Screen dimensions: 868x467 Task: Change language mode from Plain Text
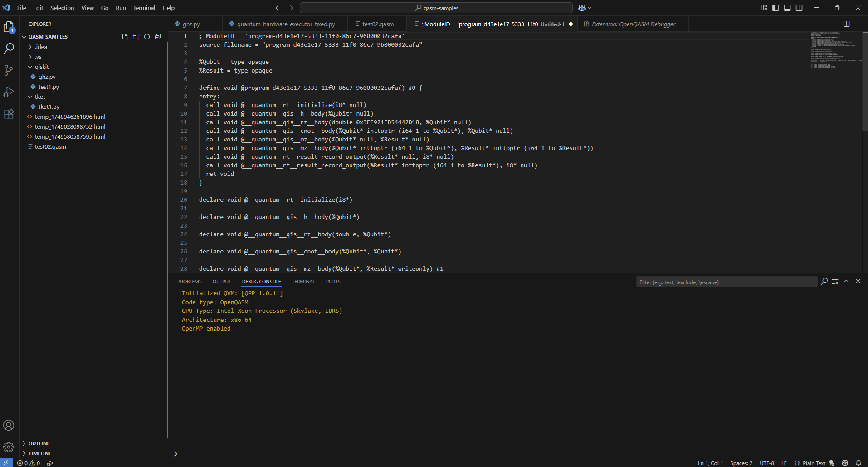(814, 463)
